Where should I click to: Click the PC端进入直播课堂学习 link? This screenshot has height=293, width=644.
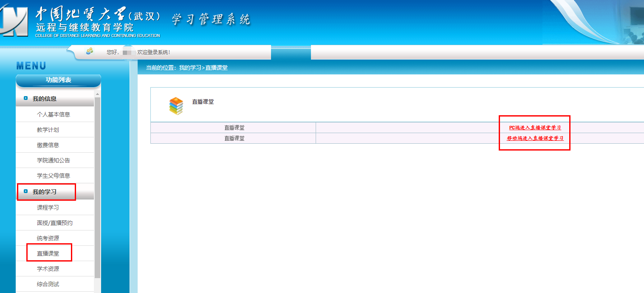pyautogui.click(x=535, y=128)
